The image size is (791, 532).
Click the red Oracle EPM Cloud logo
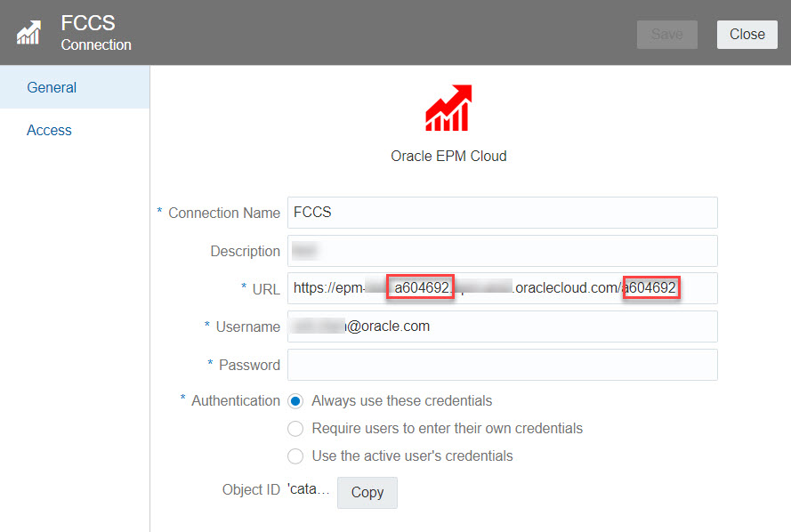448,108
